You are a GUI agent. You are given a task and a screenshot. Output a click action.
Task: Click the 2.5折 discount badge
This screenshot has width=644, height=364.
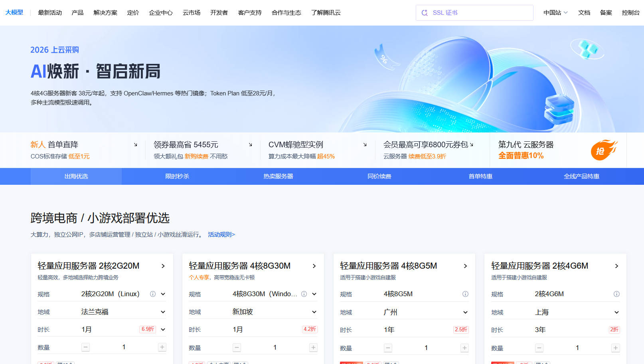(461, 330)
